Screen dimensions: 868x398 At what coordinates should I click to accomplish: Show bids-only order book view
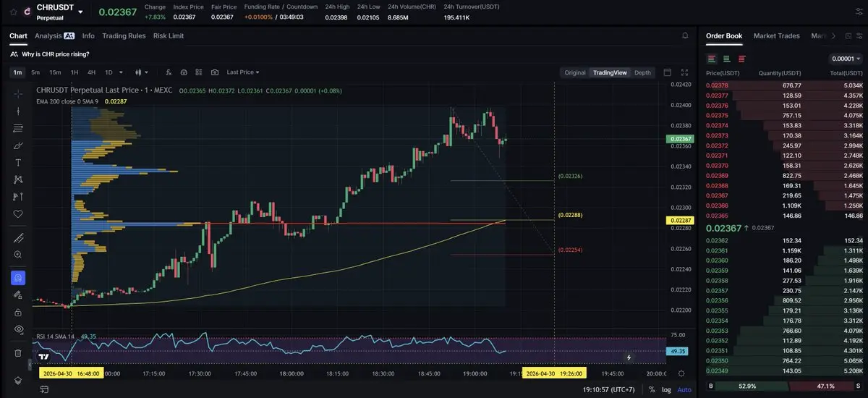pyautogui.click(x=727, y=59)
